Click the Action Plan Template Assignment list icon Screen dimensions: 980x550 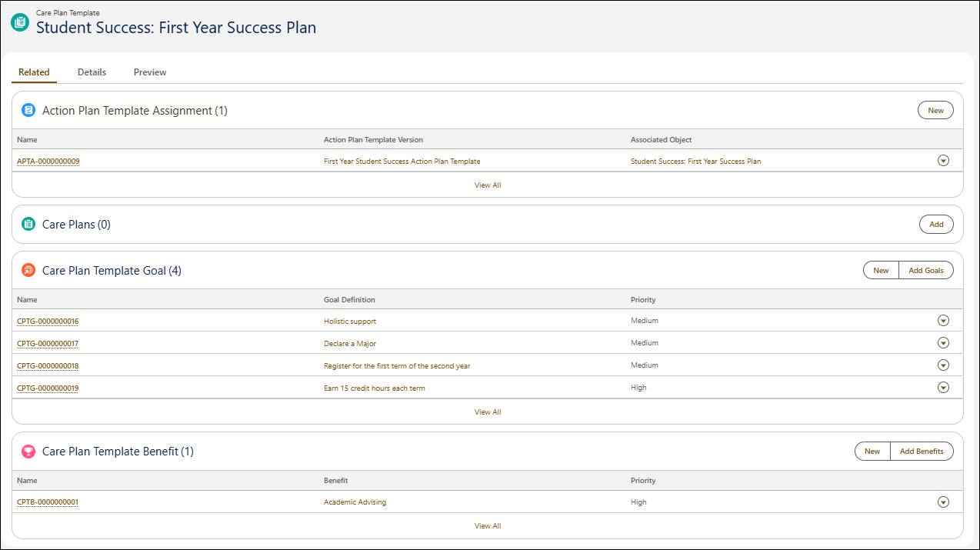[28, 110]
